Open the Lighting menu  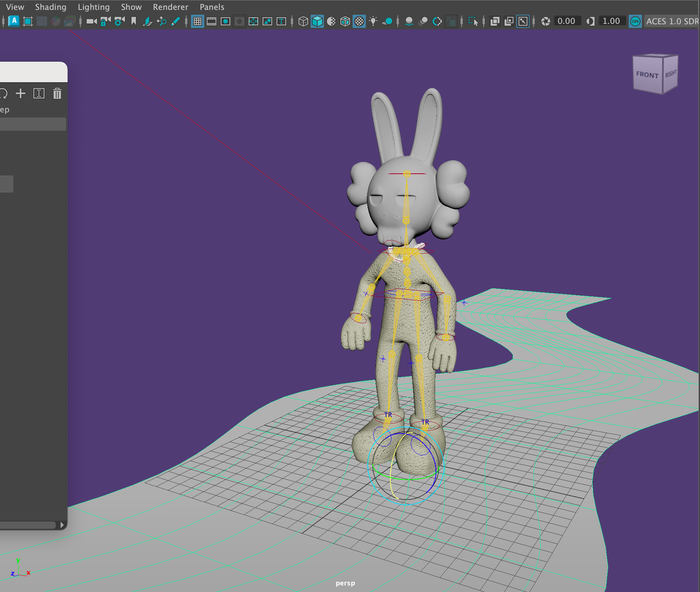coord(94,7)
